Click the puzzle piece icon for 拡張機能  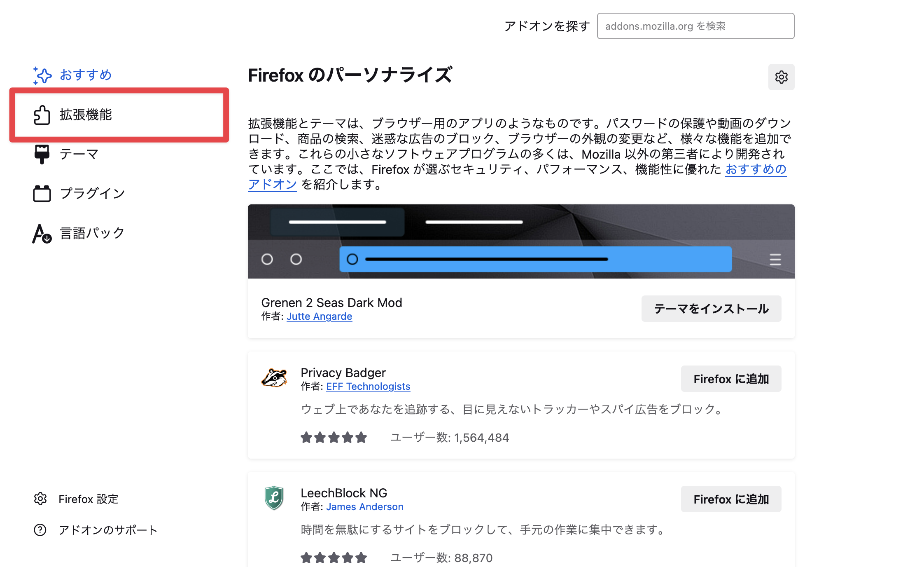[x=42, y=115]
